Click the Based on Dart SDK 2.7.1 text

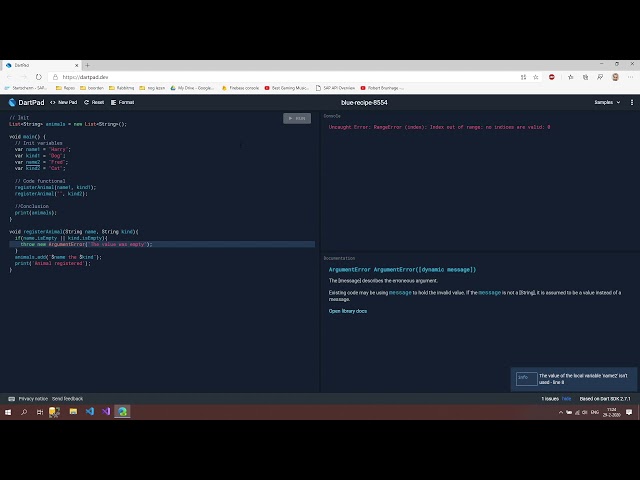[605, 399]
